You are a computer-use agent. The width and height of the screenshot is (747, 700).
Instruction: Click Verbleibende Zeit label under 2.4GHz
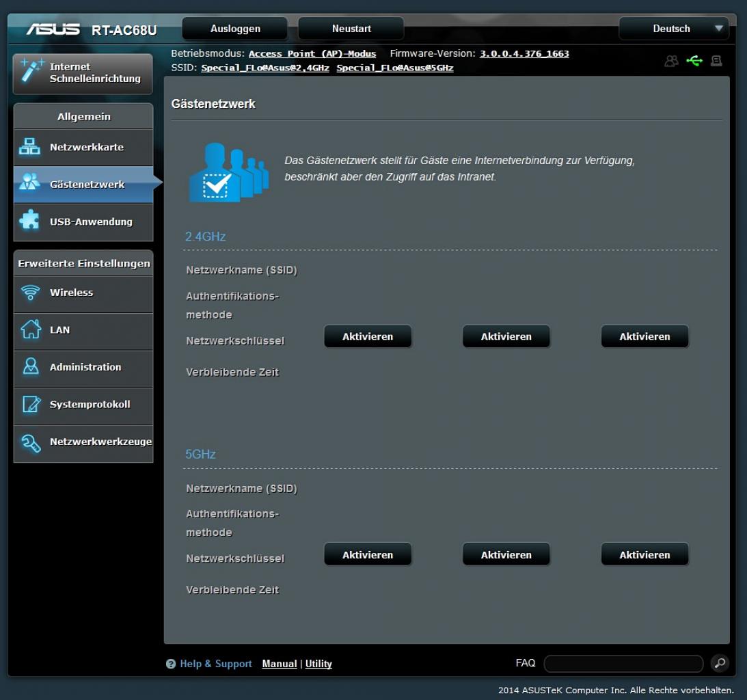coord(232,372)
